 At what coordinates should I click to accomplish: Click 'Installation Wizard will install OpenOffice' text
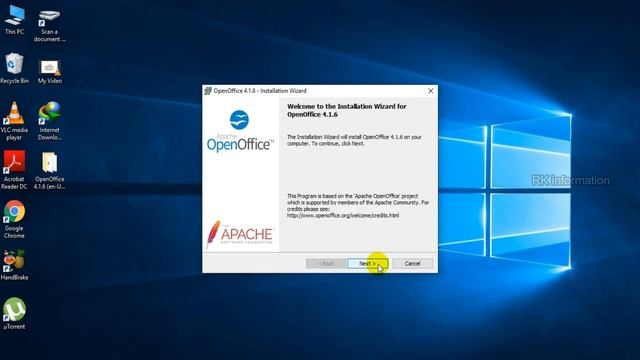coord(354,140)
